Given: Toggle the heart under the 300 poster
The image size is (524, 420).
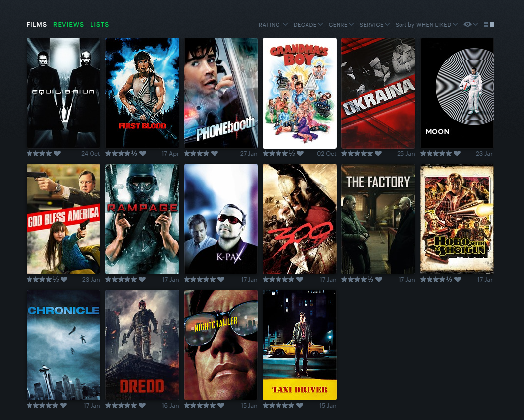Looking at the screenshot, I should click(300, 280).
